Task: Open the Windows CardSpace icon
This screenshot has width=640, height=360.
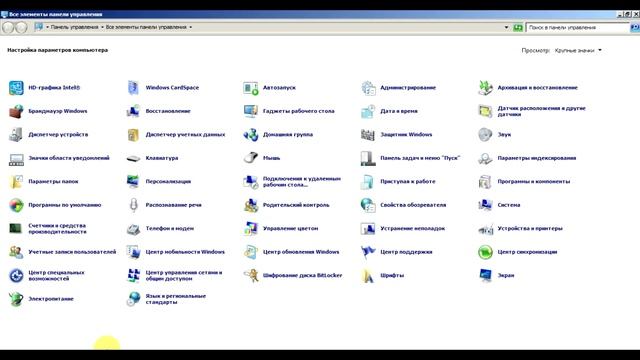Action: 133,88
